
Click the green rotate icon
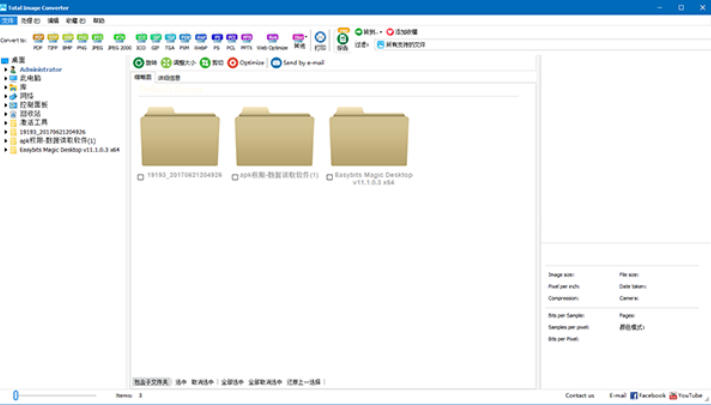[139, 63]
